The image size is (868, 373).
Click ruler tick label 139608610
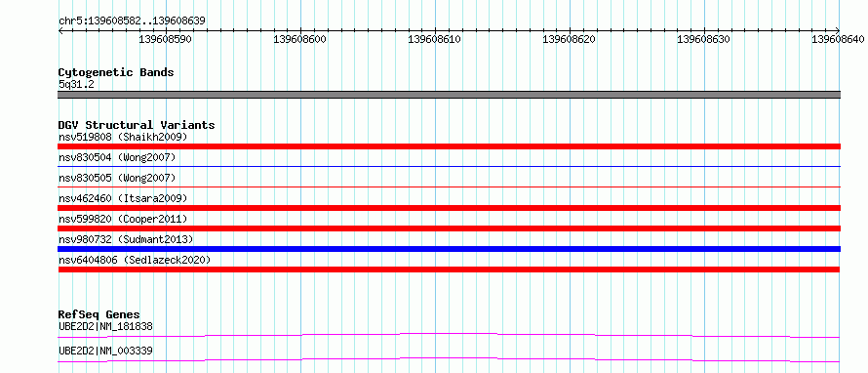tap(435, 39)
